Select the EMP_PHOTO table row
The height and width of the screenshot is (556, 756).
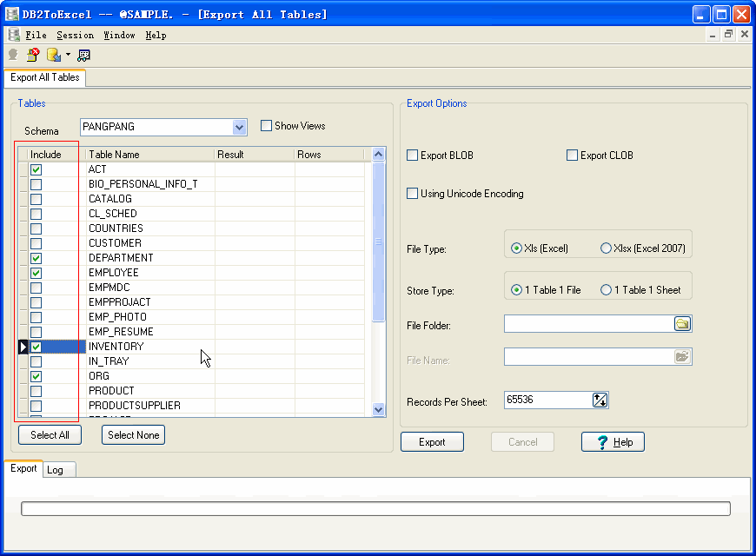coord(191,317)
